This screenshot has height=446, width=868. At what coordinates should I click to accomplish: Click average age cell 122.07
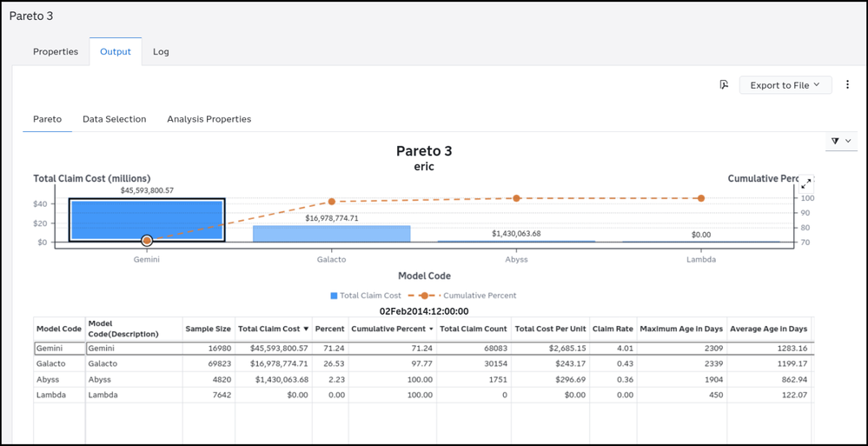(x=768, y=395)
